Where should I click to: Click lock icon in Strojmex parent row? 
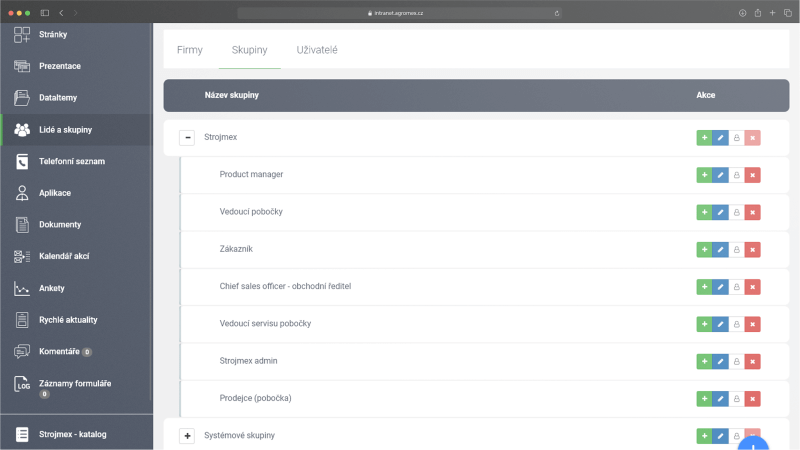pyautogui.click(x=736, y=138)
